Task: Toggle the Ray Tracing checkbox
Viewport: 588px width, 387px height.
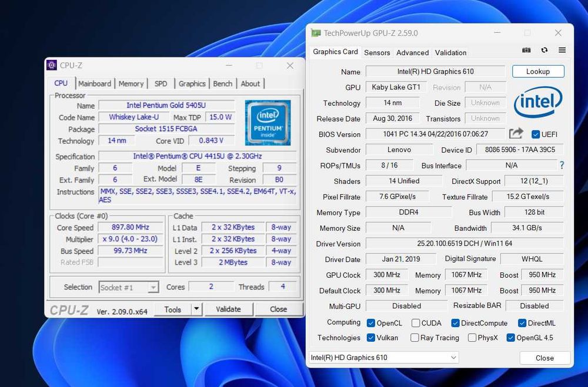Action: point(415,338)
